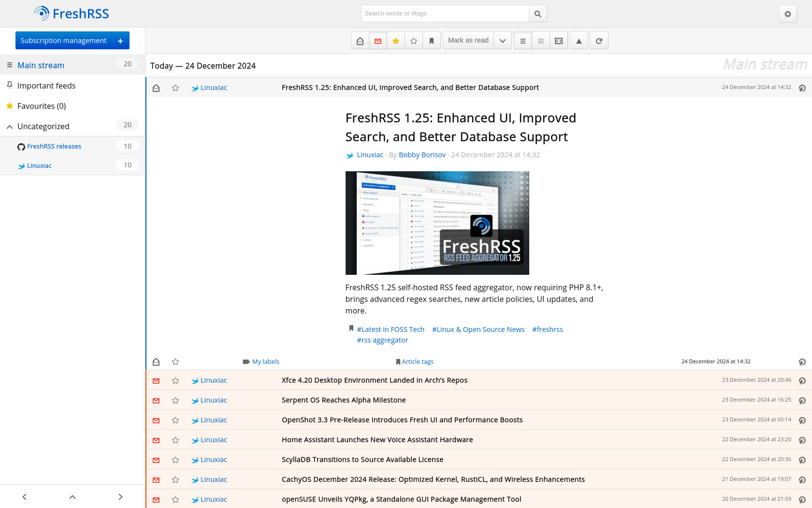812x508 pixels.
Task: Star the Serpent OS article
Action: click(x=175, y=401)
